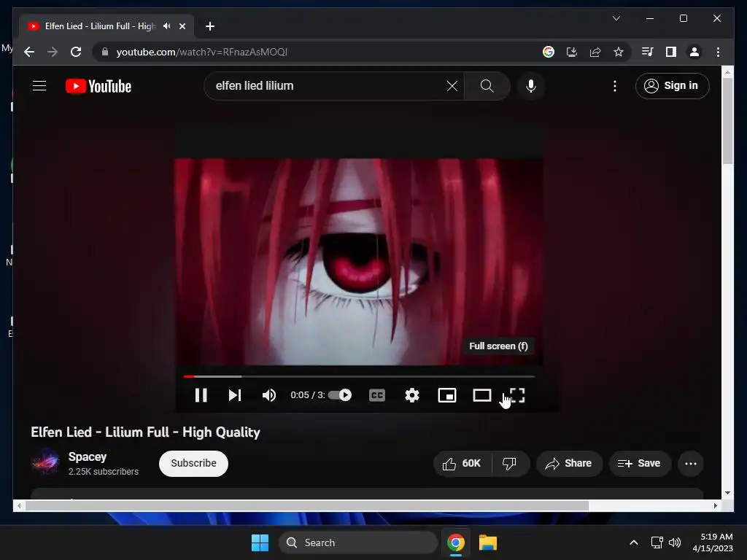Open YouTube hamburger guide menu
Screen dimensions: 747x560
[x=39, y=86]
